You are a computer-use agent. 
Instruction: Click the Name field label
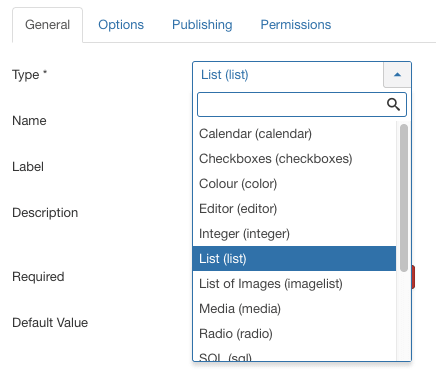coord(29,121)
